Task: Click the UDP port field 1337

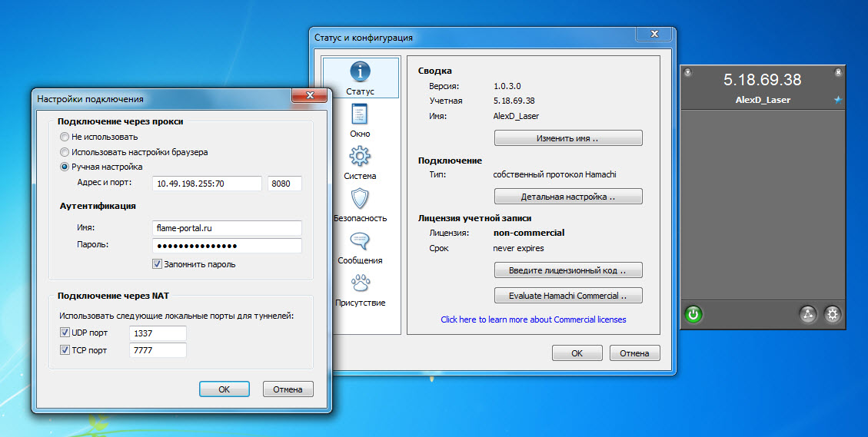Action: [158, 333]
